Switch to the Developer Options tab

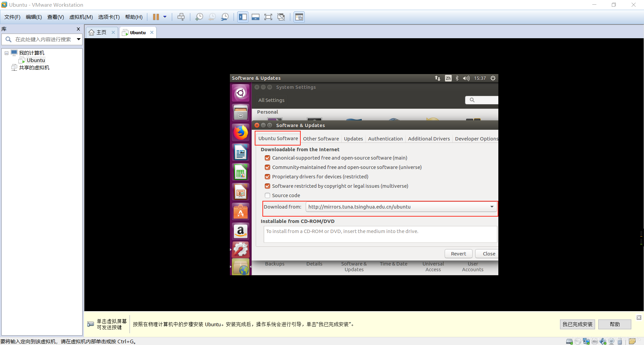476,139
